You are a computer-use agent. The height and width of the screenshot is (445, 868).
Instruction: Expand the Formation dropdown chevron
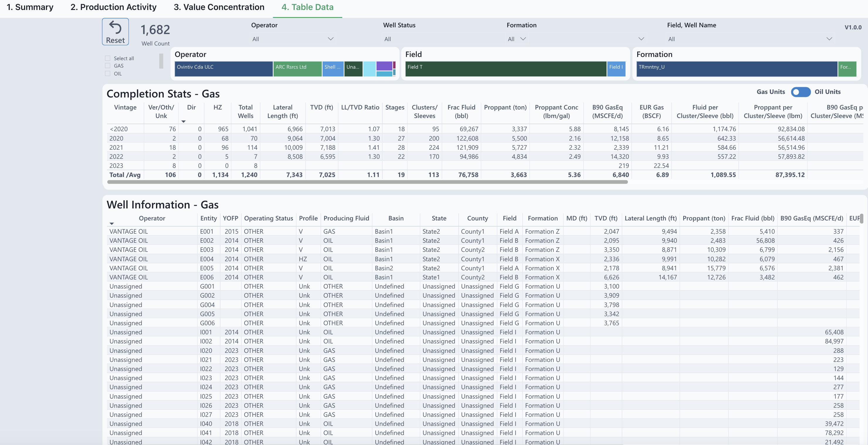coord(641,39)
